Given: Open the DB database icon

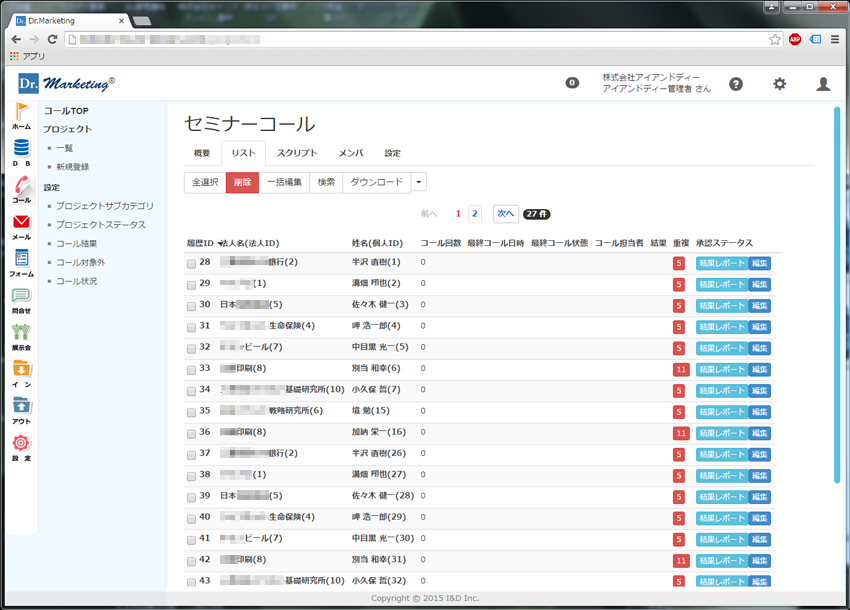Looking at the screenshot, I should (x=21, y=149).
